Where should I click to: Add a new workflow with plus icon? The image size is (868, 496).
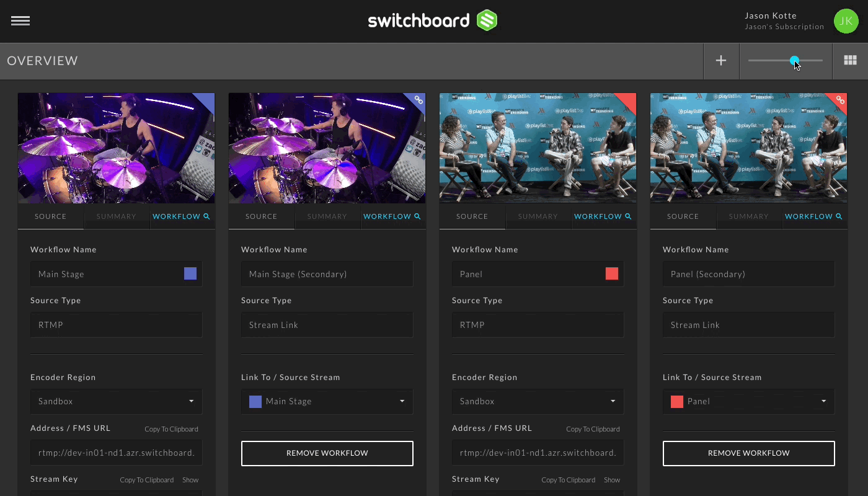point(721,61)
